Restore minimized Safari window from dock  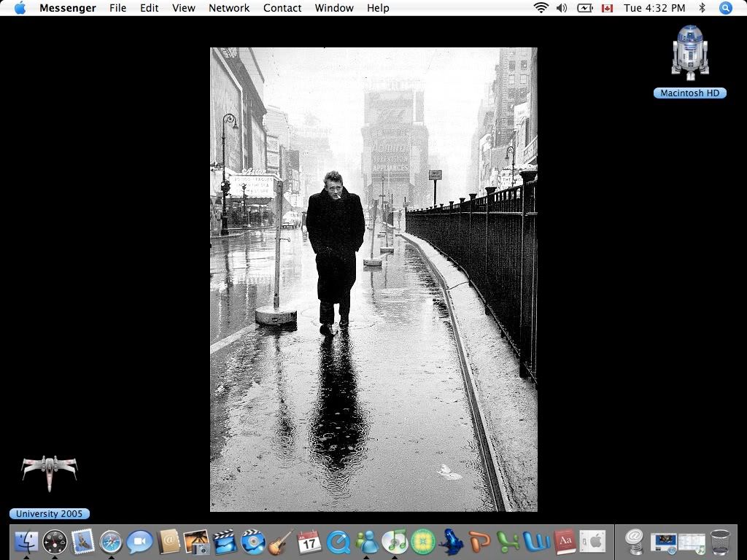click(664, 542)
